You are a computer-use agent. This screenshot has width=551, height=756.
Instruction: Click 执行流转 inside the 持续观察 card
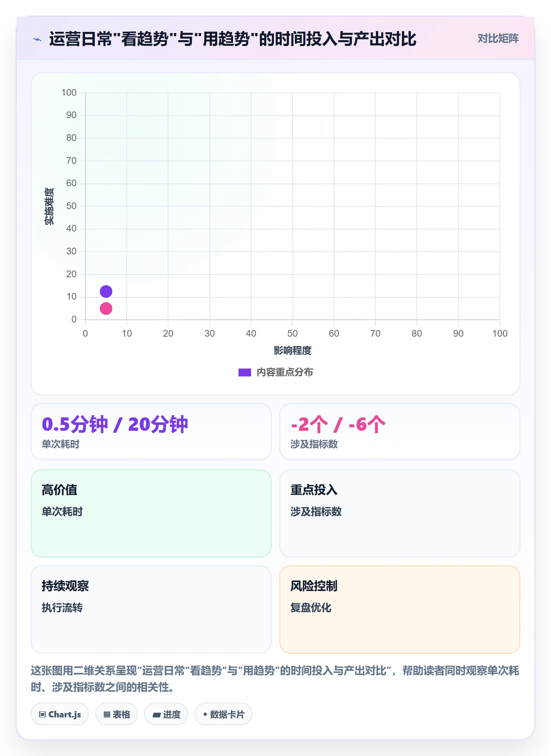pyautogui.click(x=62, y=608)
